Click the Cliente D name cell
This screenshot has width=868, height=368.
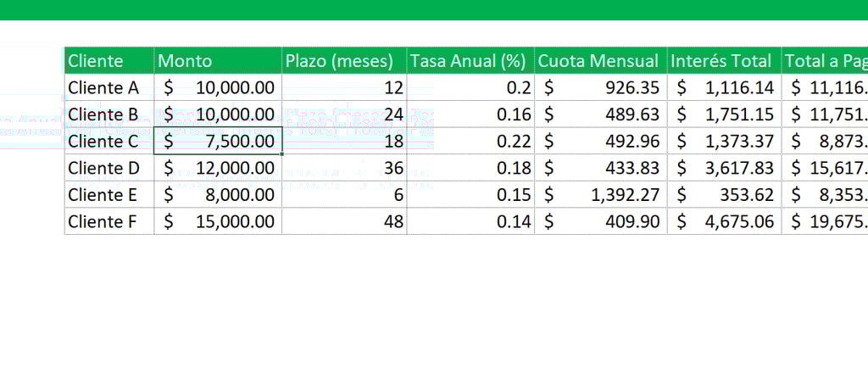click(x=109, y=168)
